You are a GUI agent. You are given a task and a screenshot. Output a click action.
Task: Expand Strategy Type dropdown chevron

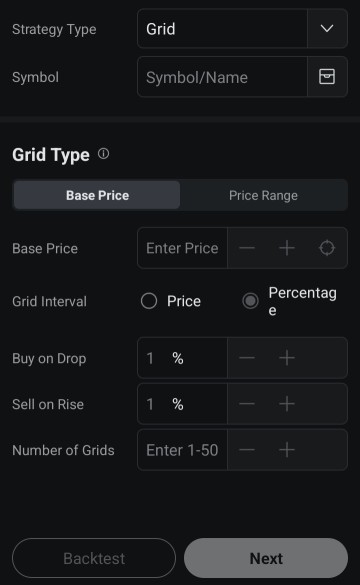click(327, 29)
